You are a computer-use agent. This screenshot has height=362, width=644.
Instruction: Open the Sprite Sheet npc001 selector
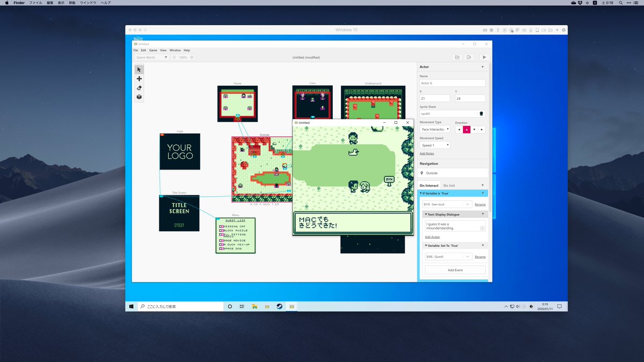(x=452, y=114)
